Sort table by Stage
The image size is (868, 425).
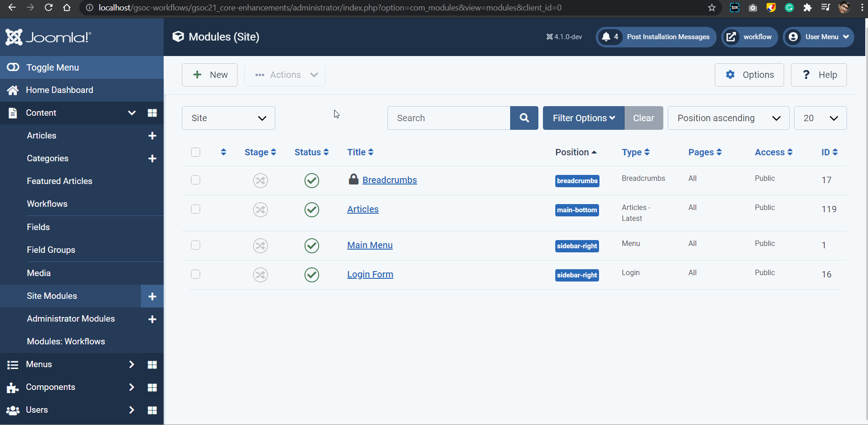260,152
